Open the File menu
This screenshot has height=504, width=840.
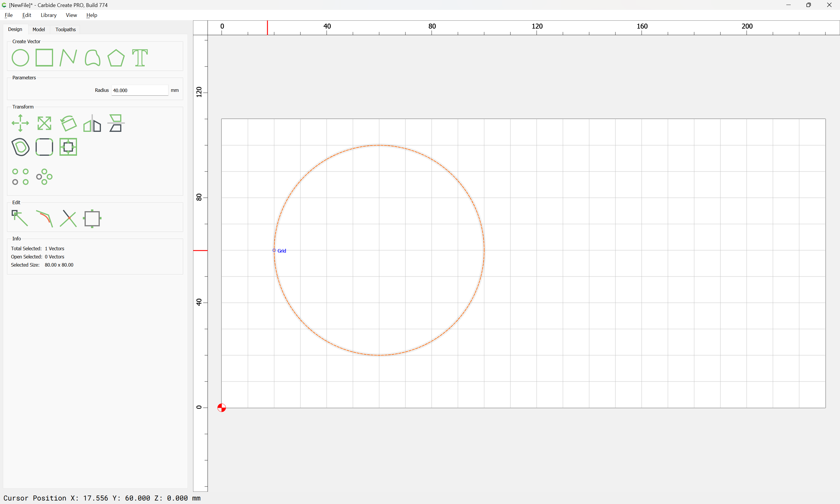[x=9, y=15]
